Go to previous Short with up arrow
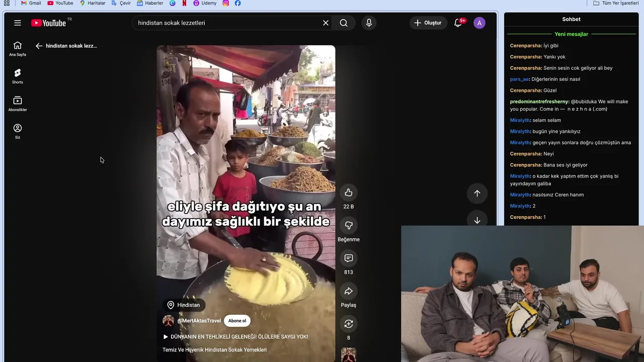 tap(477, 193)
